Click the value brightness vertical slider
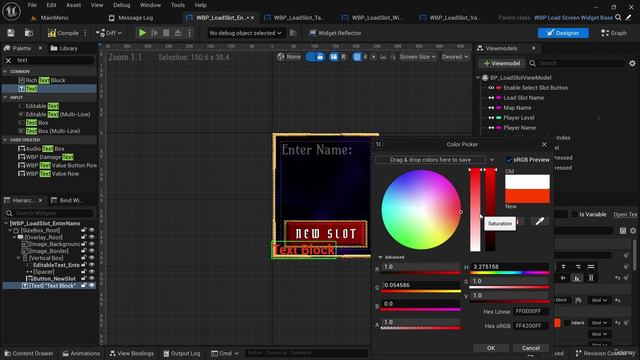640x360 pixels. click(x=491, y=210)
